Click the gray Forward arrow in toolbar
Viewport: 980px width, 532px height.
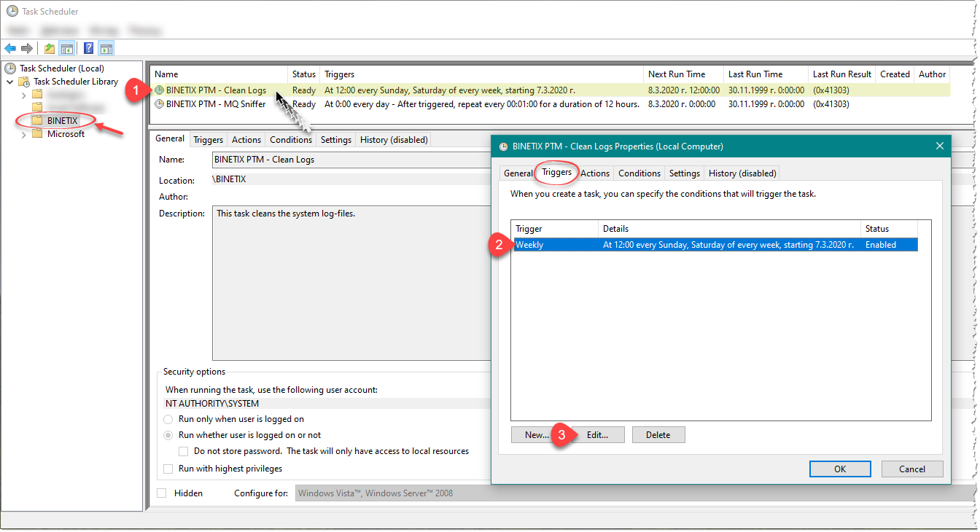[x=27, y=49]
